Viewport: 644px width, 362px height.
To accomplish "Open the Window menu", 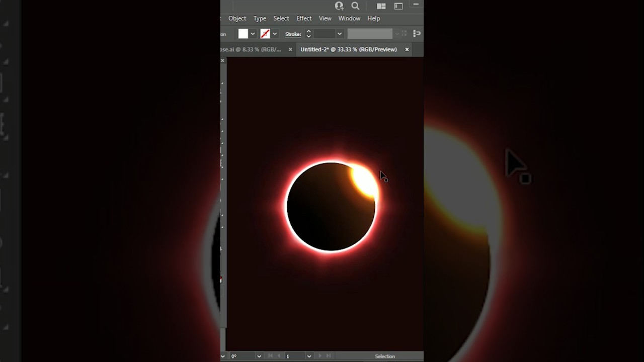I will click(x=349, y=18).
